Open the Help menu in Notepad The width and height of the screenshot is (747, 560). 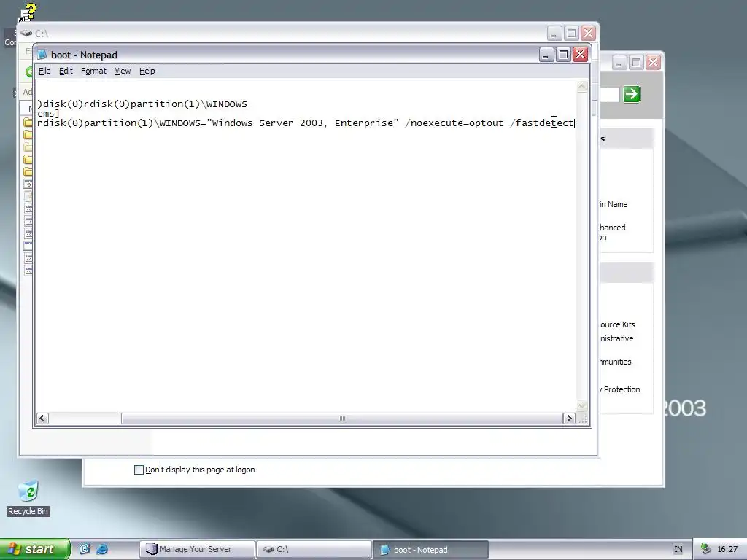pyautogui.click(x=147, y=71)
